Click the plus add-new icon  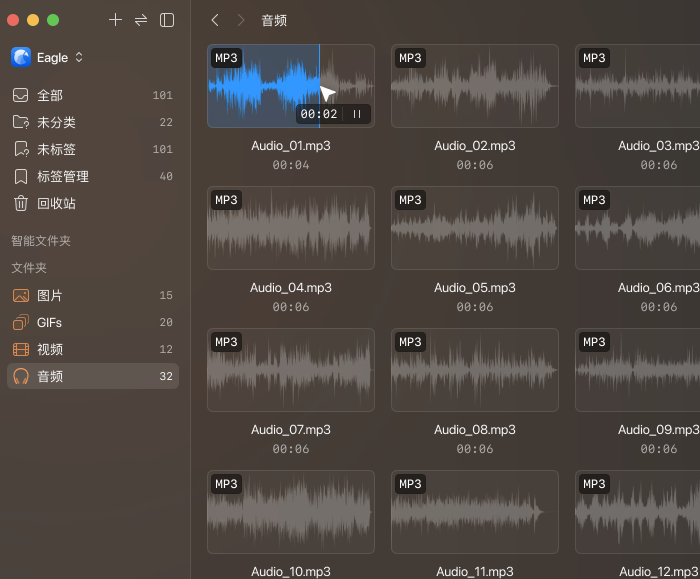[x=115, y=20]
